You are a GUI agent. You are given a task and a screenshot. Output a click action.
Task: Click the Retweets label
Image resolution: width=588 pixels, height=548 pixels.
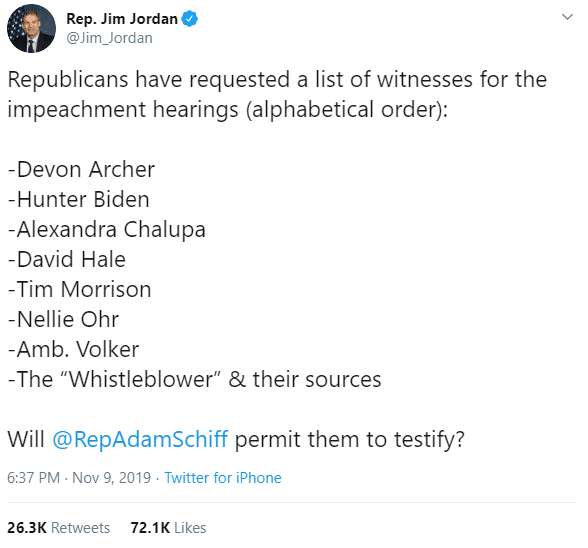(x=81, y=528)
